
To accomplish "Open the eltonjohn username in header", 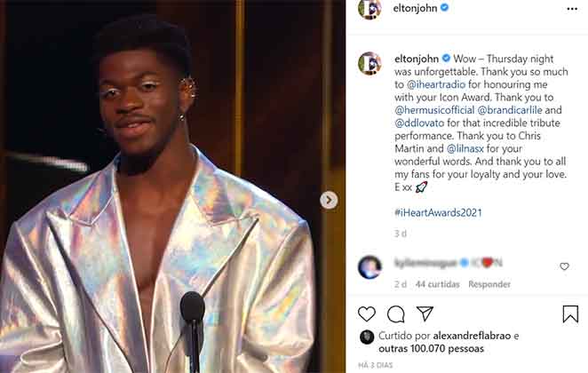I will (415, 8).
